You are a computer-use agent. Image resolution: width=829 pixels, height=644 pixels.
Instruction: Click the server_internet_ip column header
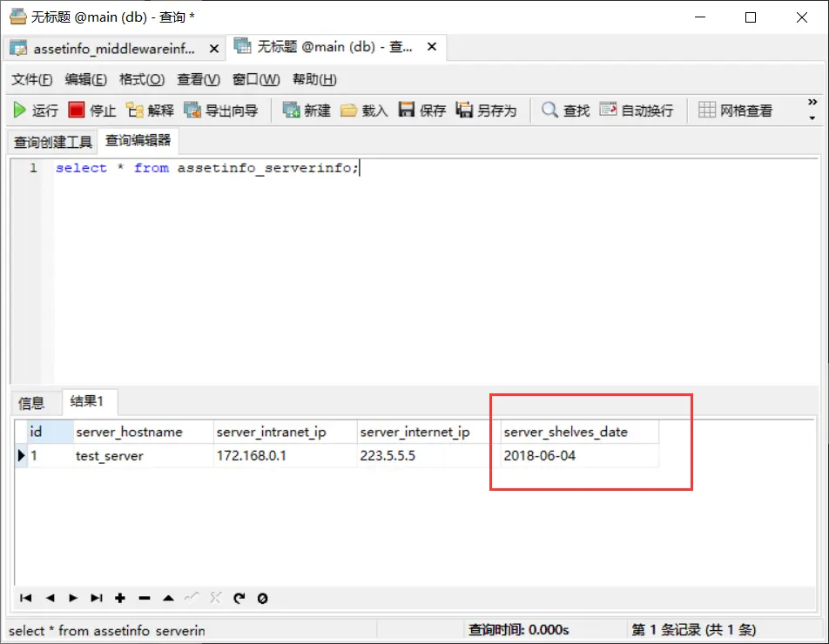click(428, 432)
